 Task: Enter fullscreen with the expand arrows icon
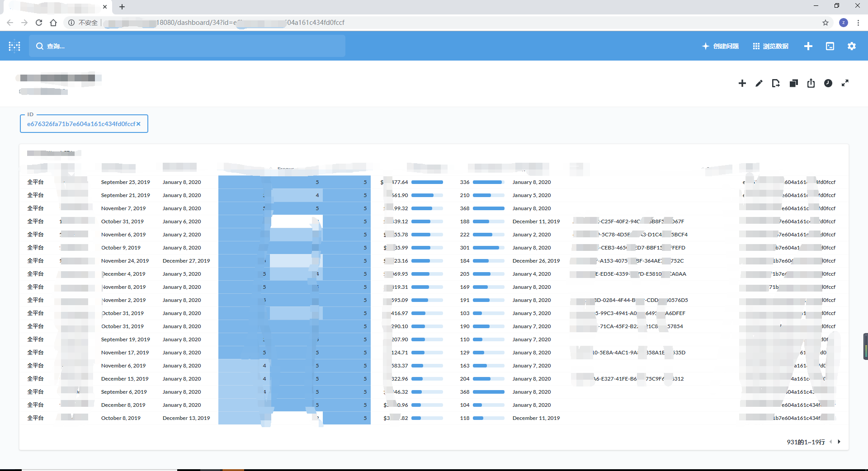click(x=845, y=83)
